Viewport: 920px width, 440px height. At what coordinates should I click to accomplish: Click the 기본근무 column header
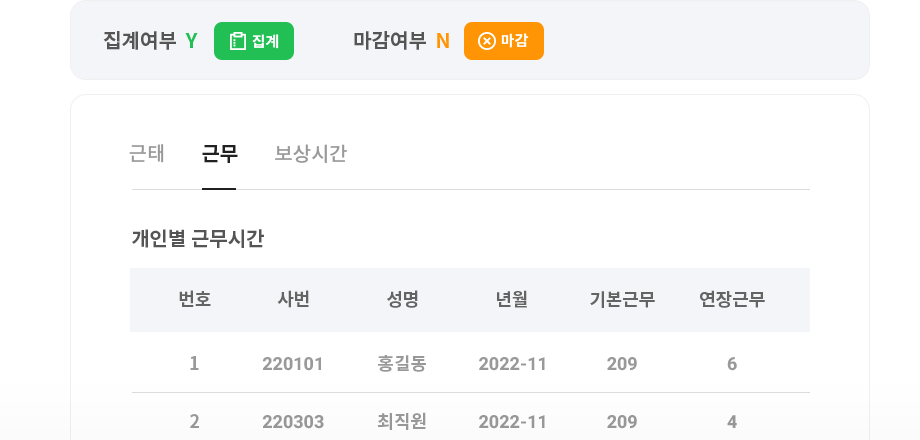pos(622,300)
